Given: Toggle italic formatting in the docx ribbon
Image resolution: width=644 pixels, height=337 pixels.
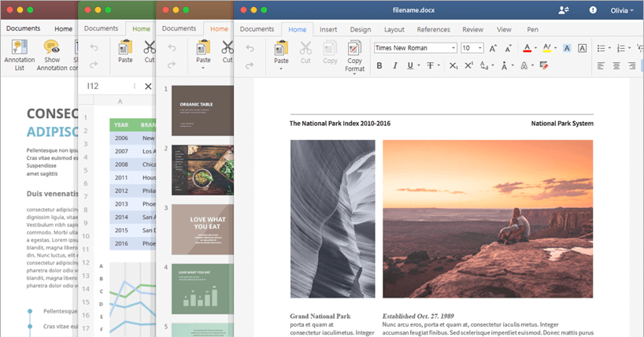Looking at the screenshot, I should pyautogui.click(x=396, y=65).
